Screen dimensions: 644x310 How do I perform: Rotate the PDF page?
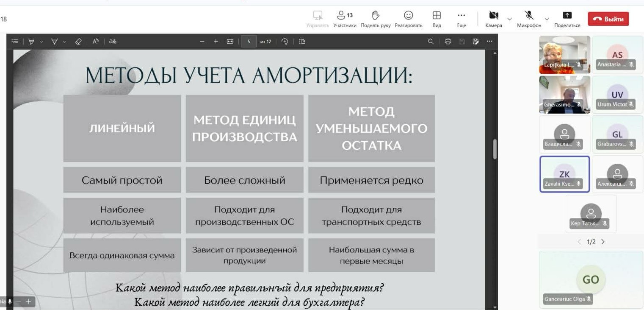point(285,42)
